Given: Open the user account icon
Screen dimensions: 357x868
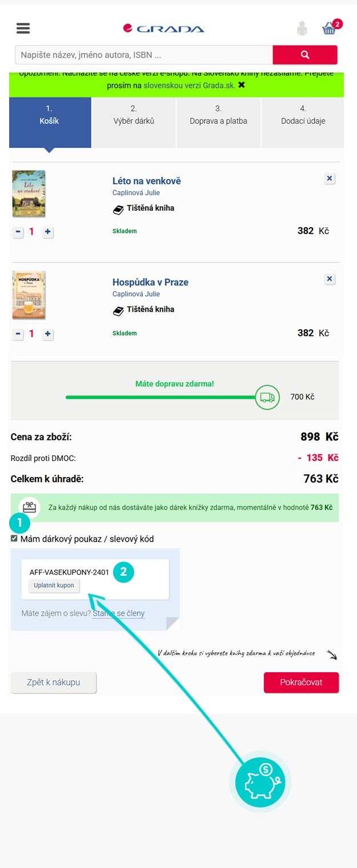Looking at the screenshot, I should [302, 28].
